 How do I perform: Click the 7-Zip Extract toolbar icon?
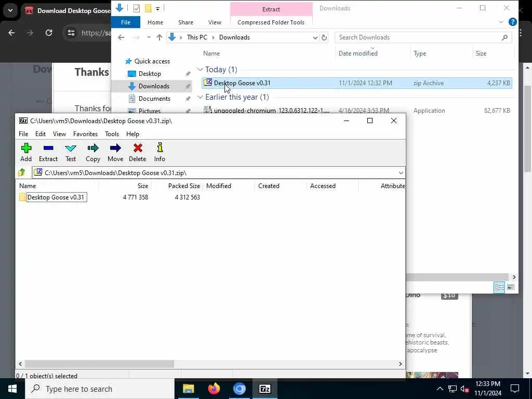tap(48, 152)
